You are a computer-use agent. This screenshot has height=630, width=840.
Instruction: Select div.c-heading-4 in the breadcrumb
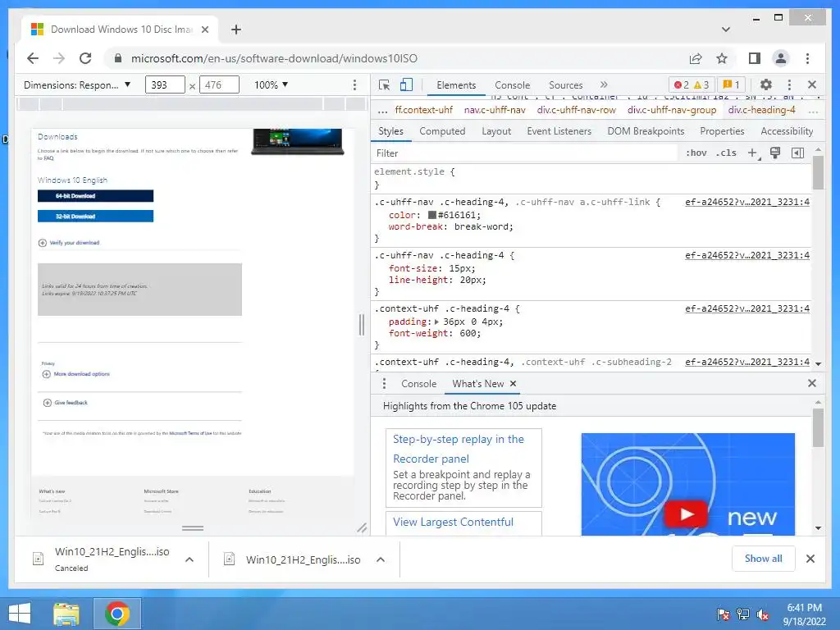761,110
